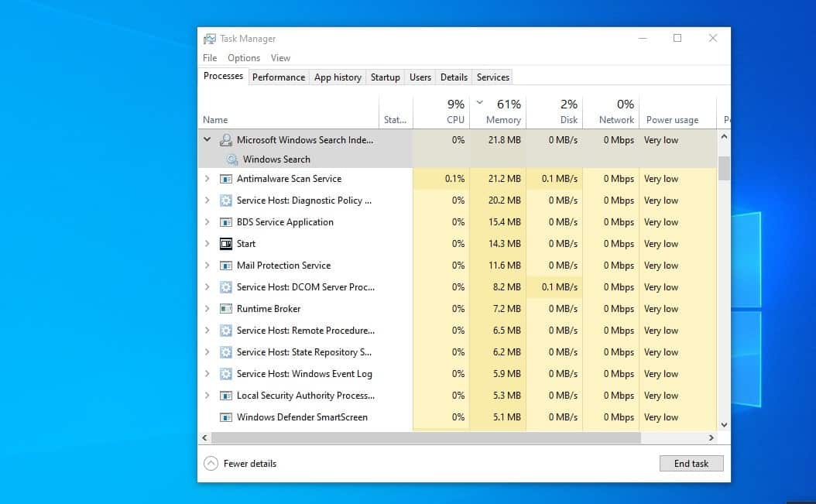Click the Start process icon
816x504 pixels.
[226, 244]
